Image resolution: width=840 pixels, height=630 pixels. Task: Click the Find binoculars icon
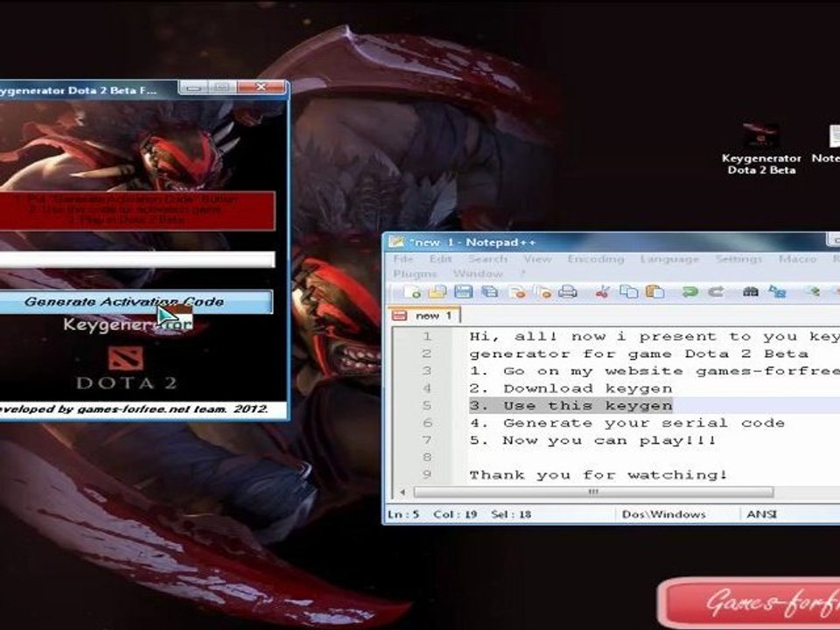[751, 291]
